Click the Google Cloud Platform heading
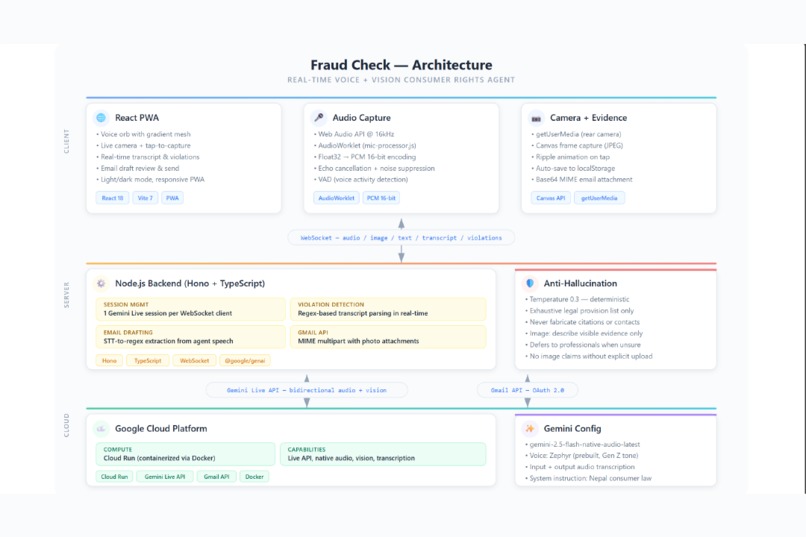 click(x=161, y=429)
